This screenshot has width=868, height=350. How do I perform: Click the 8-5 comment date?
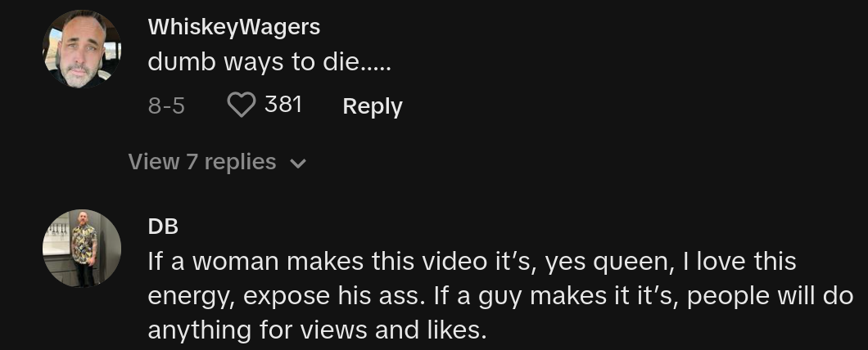coord(166,105)
